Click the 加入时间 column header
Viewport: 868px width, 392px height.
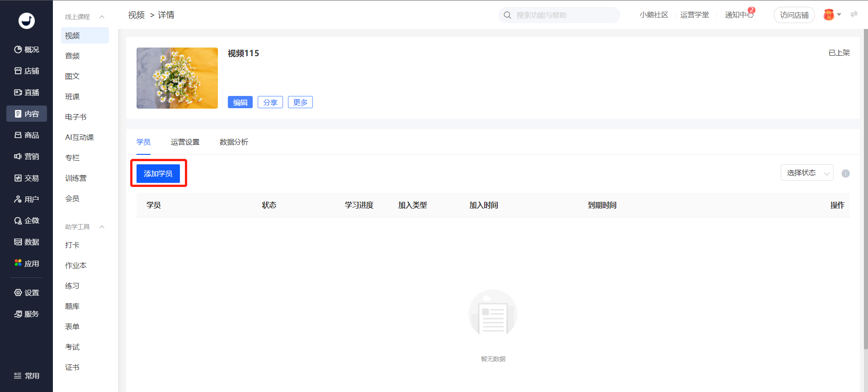484,205
